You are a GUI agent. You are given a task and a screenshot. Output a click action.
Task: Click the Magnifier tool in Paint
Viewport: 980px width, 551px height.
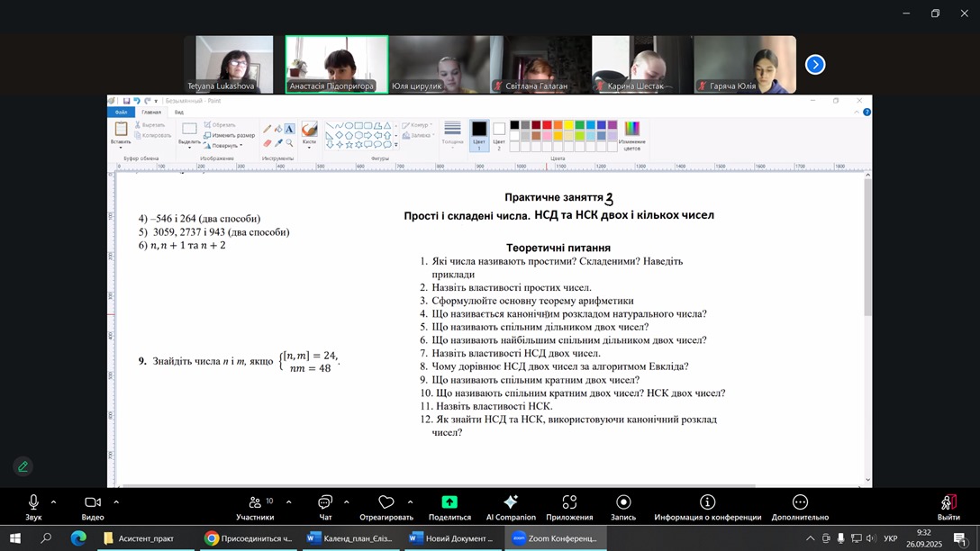tap(289, 142)
